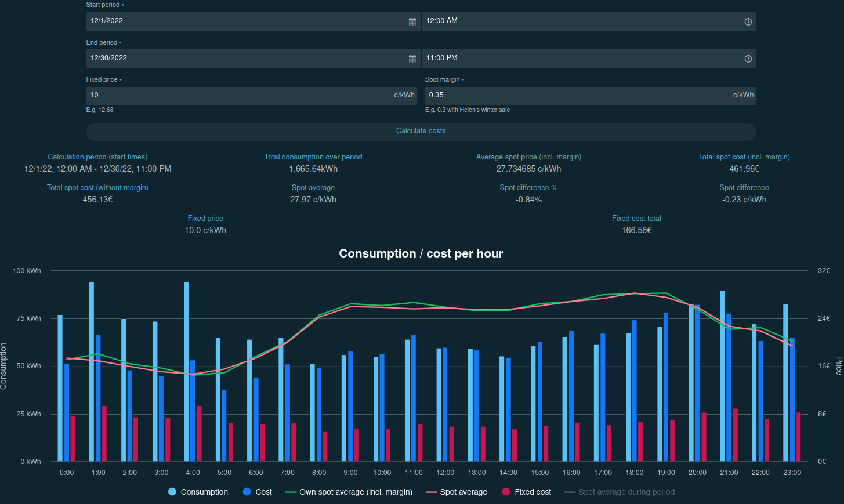Open clock picker for start time
The width and height of the screenshot is (844, 504).
748,21
